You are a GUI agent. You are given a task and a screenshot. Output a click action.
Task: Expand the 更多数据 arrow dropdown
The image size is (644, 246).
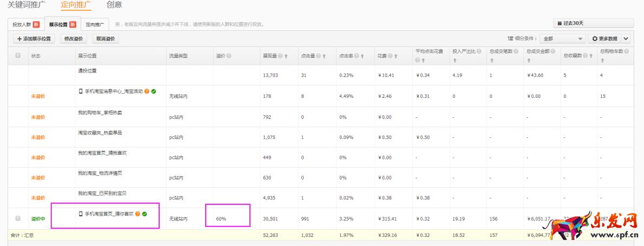click(626, 39)
